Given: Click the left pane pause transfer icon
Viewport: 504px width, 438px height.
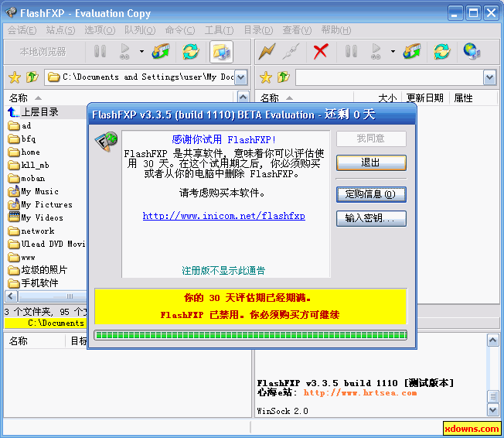Looking at the screenshot, I should [x=100, y=52].
